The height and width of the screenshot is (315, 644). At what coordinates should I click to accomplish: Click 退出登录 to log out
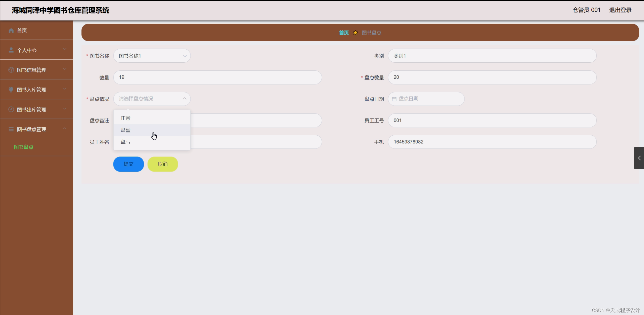pos(620,10)
